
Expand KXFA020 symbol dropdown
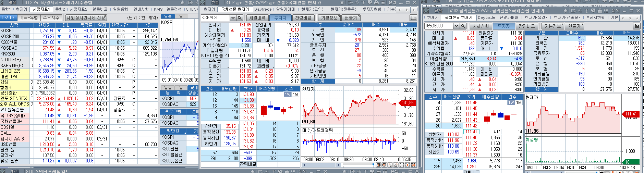(x=233, y=18)
